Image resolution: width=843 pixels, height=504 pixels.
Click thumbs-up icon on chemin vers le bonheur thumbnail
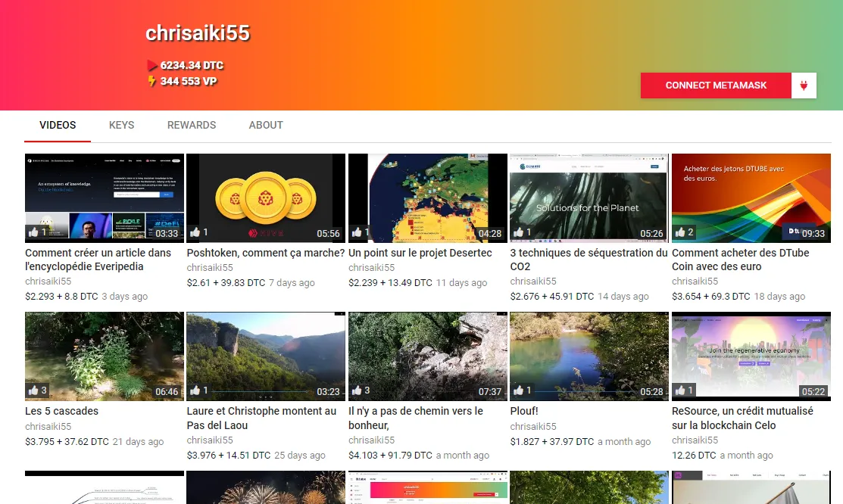pyautogui.click(x=357, y=390)
